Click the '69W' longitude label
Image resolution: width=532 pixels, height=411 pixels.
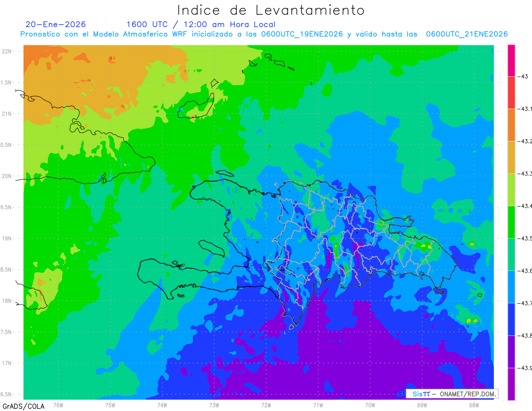coord(422,406)
